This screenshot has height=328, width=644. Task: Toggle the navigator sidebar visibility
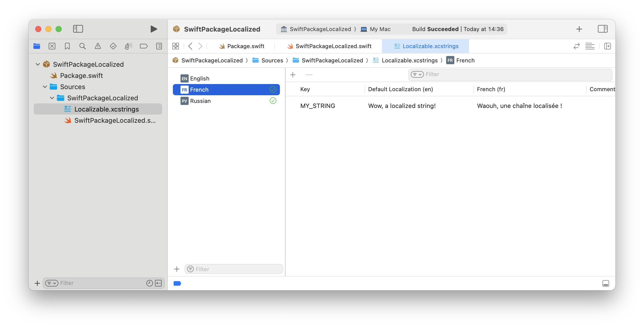(78, 29)
